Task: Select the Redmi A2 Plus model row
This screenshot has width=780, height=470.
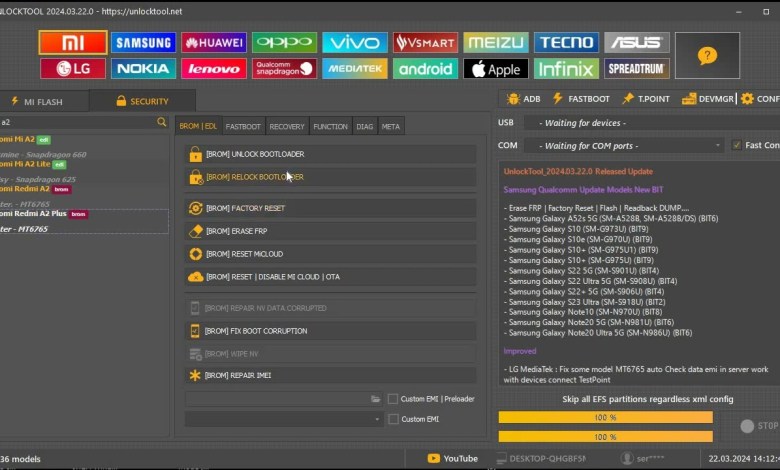Action: pos(84,221)
